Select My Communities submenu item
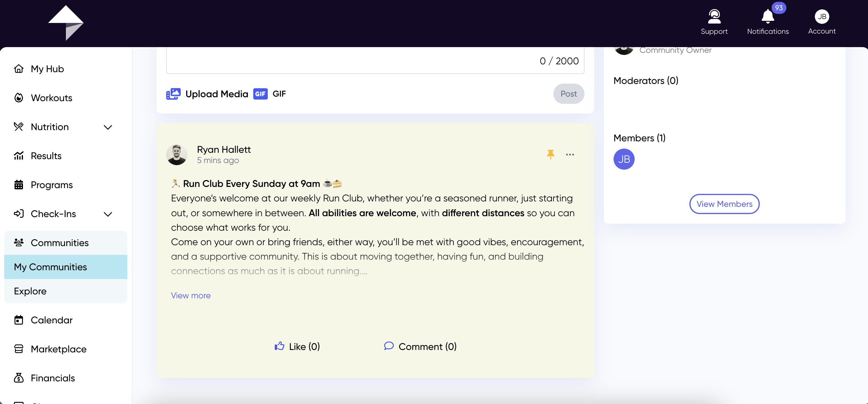 (66, 267)
